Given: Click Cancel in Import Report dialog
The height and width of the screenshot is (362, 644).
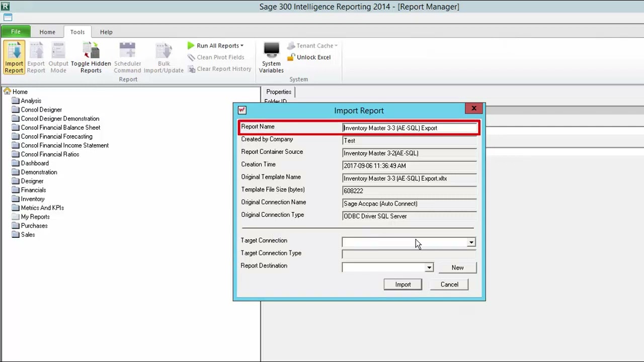Looking at the screenshot, I should (449, 285).
